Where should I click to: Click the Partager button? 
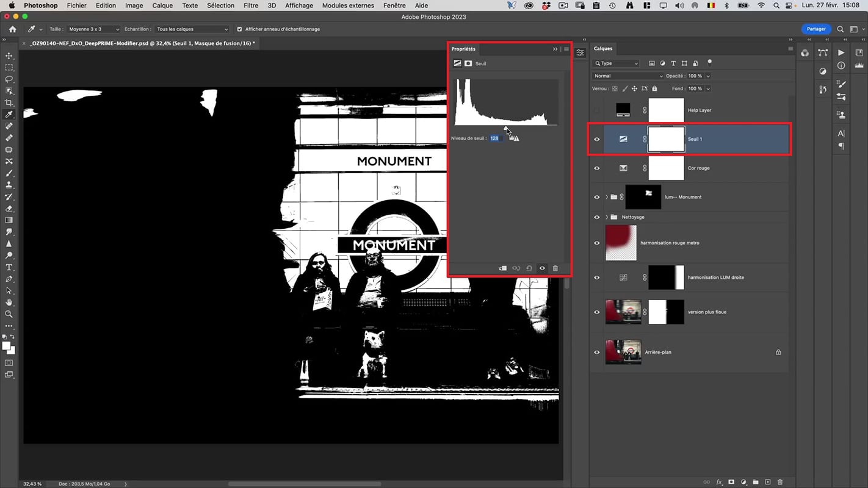[x=816, y=29]
